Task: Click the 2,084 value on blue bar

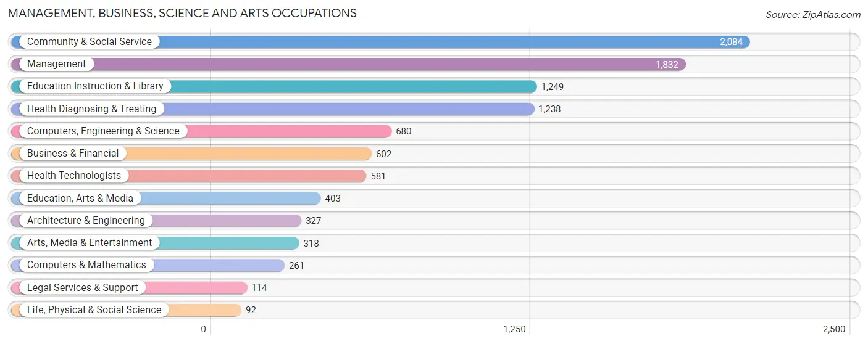Action: point(731,42)
